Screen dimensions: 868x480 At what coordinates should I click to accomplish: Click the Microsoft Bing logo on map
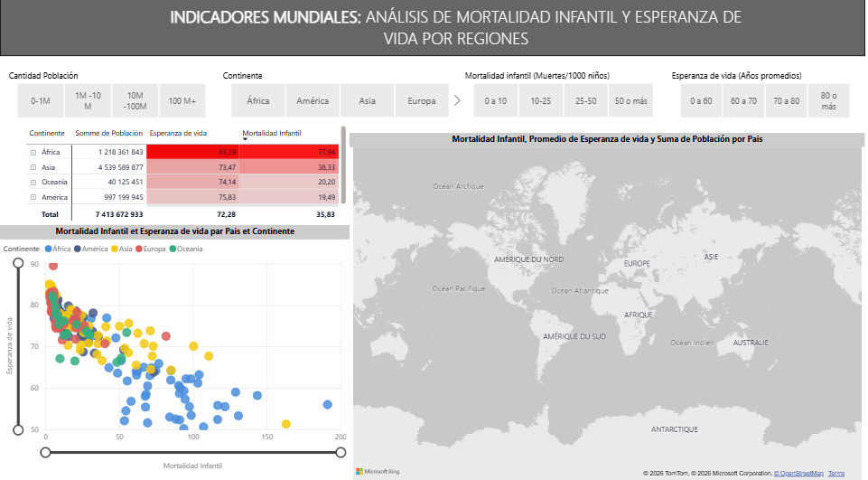[x=378, y=472]
